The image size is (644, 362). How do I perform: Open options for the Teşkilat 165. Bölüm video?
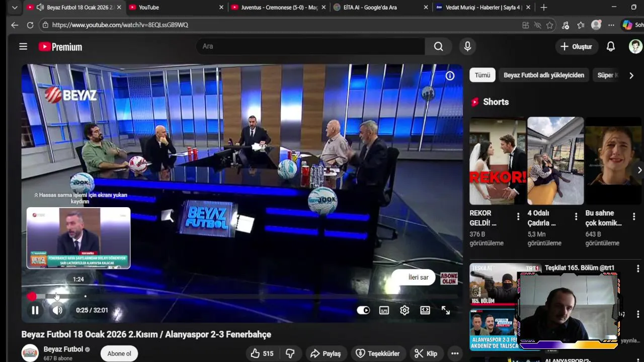click(637, 268)
